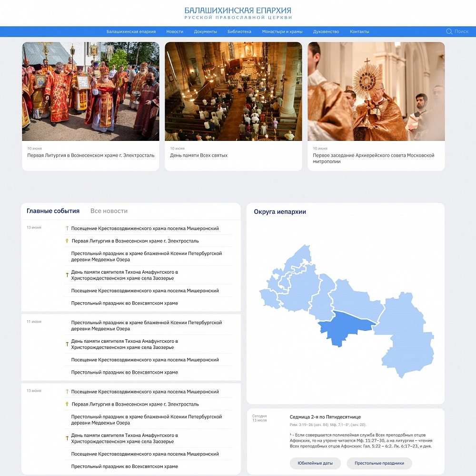Screen dimensions: 476x476
Task: Click the Престольные праздники button
Action: pyautogui.click(x=379, y=463)
